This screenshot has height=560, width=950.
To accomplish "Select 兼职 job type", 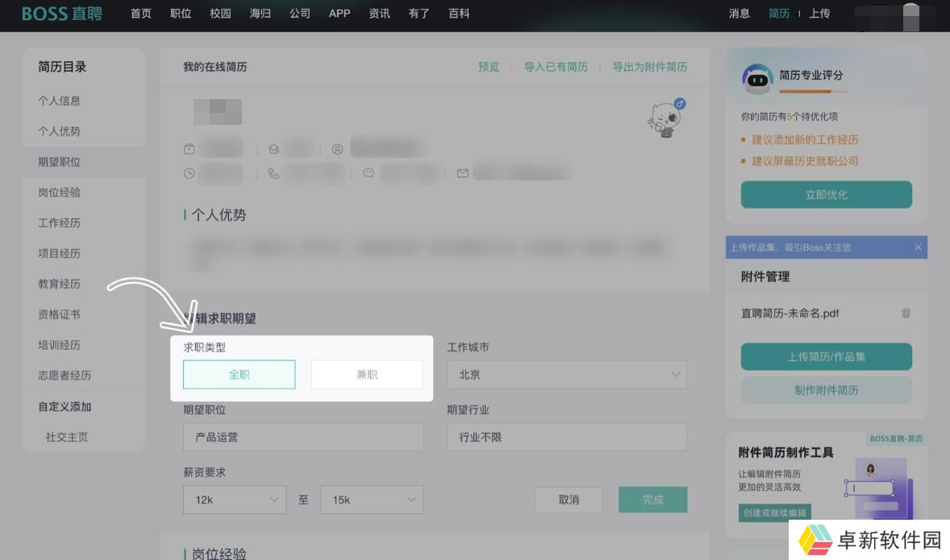I will [367, 374].
